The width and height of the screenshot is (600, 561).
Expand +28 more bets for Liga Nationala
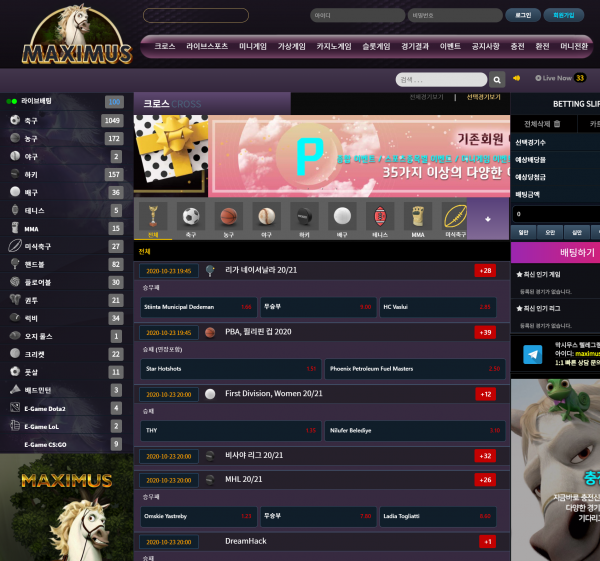485,271
